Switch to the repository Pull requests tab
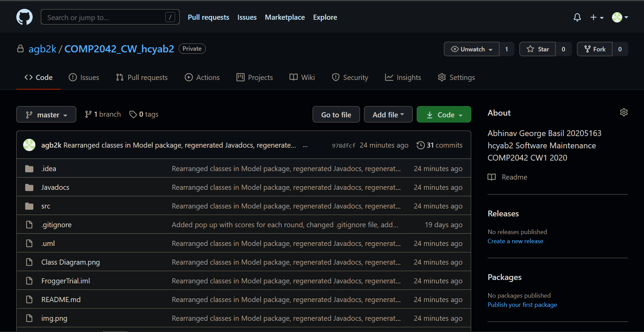Image resolution: width=644 pixels, height=332 pixels. tap(142, 78)
